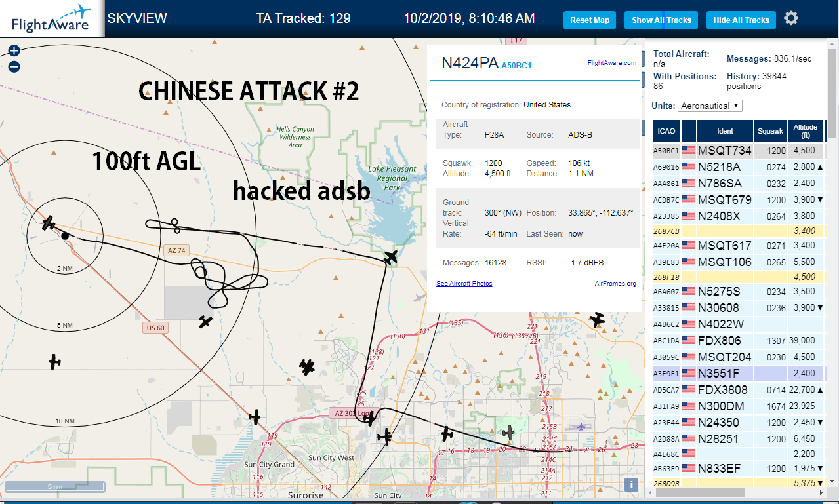The width and height of the screenshot is (839, 504).
Task: Open the See Aircraft Photos link
Action: pos(464,284)
